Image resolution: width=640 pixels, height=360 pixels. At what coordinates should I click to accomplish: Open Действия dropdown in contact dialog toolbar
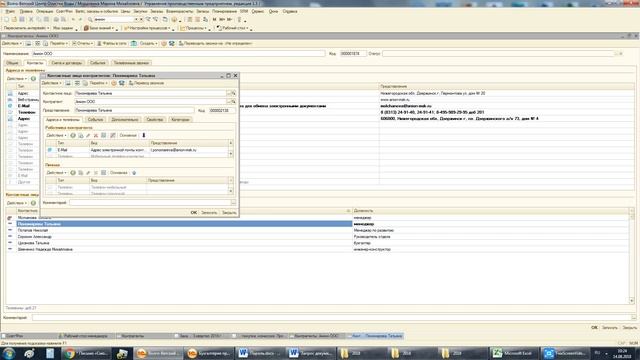click(52, 83)
